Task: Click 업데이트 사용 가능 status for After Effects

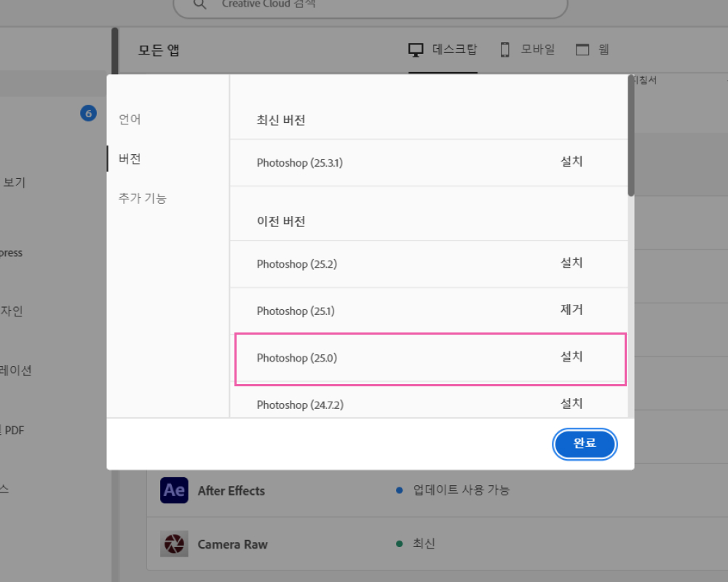Action: click(462, 490)
